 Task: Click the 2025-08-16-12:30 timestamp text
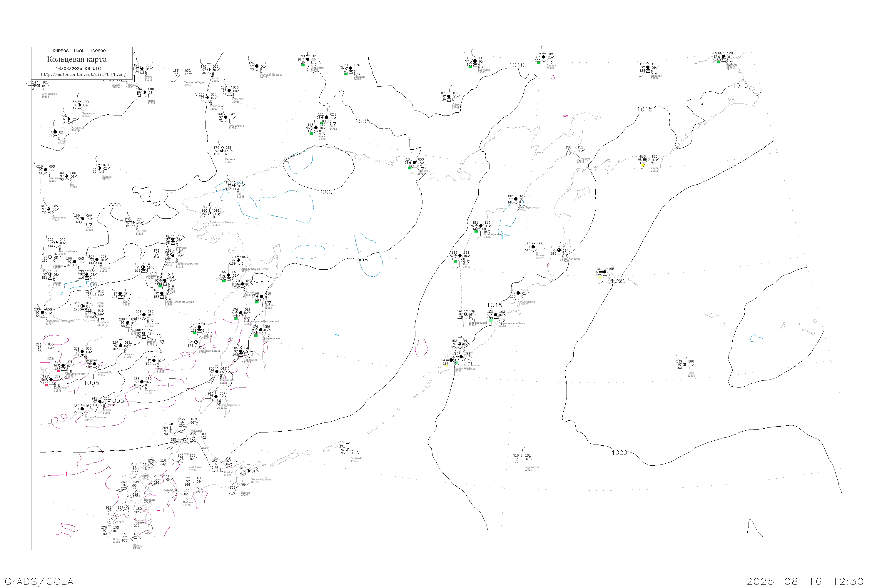pyautogui.click(x=805, y=581)
